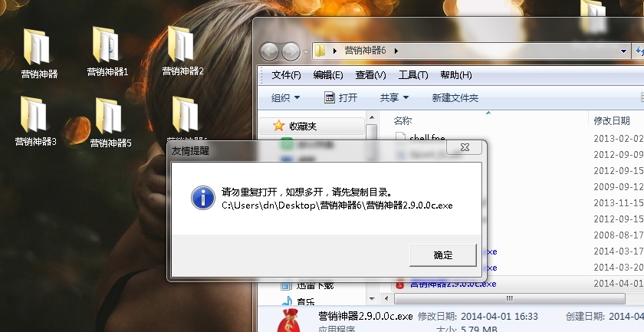
Task: Click date cell 2008-08-17 in file list
Action: coord(618,235)
